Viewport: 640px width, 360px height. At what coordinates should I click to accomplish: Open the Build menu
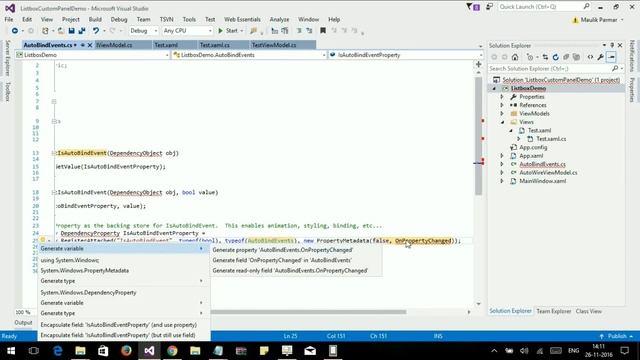pyautogui.click(x=95, y=19)
